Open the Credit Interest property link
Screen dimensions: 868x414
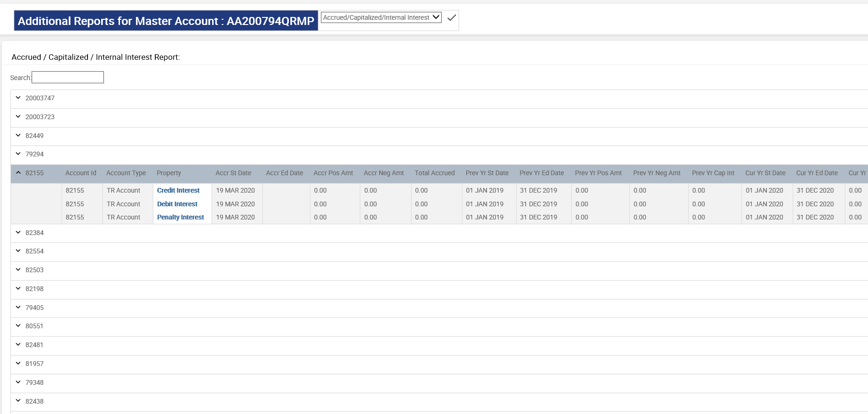pyautogui.click(x=178, y=190)
